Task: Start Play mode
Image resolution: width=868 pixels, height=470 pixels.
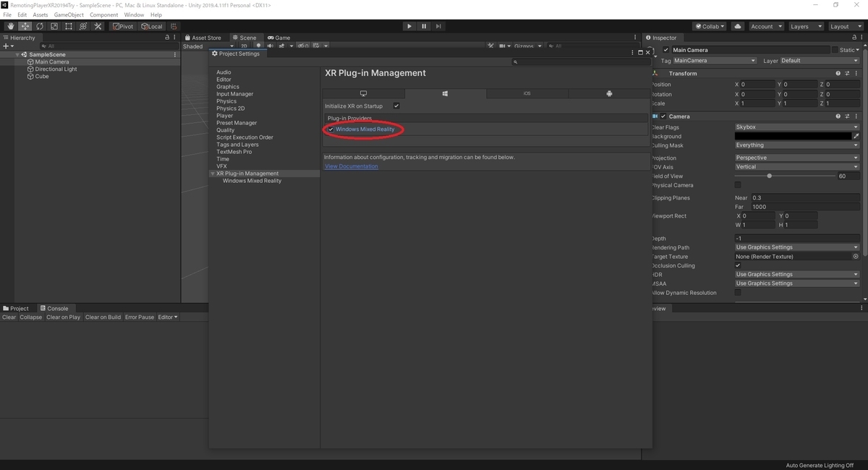Action: tap(409, 26)
